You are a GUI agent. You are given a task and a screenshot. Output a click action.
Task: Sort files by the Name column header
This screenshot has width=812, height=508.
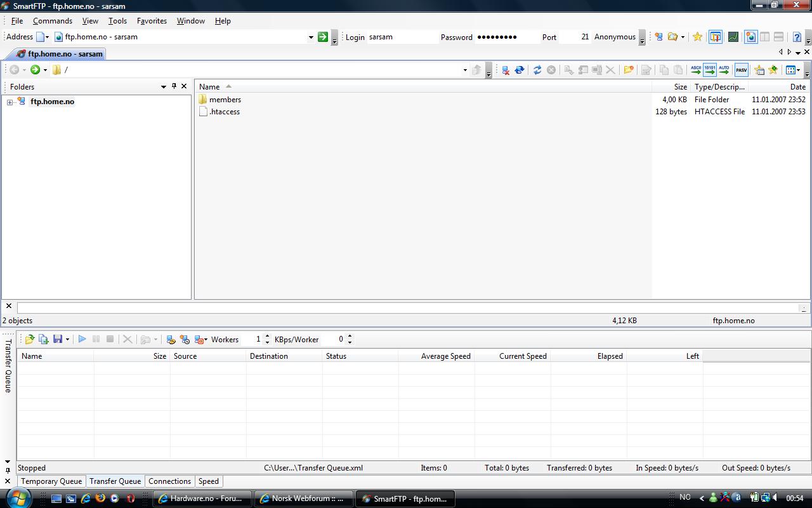pos(424,87)
